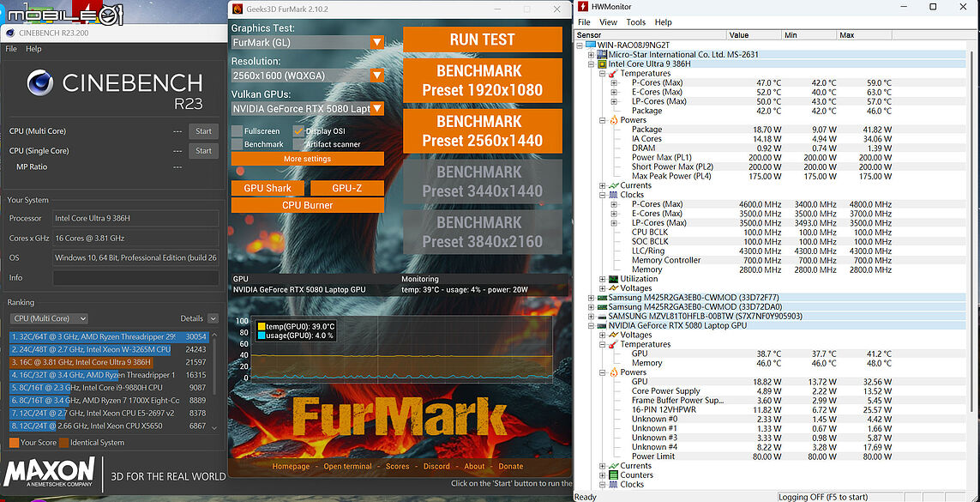The height and width of the screenshot is (502, 980).
Task: Collapse the Intel Core Ultra 9 386H node
Action: pos(592,64)
